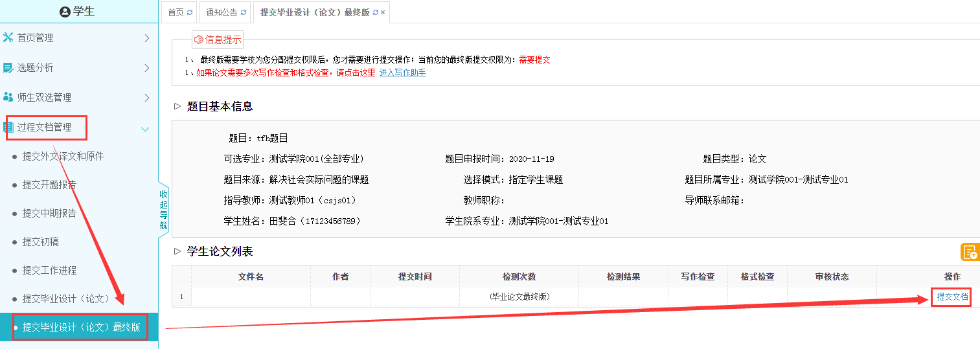
Task: Click the 学生论文列表 section heading
Action: pos(220,251)
